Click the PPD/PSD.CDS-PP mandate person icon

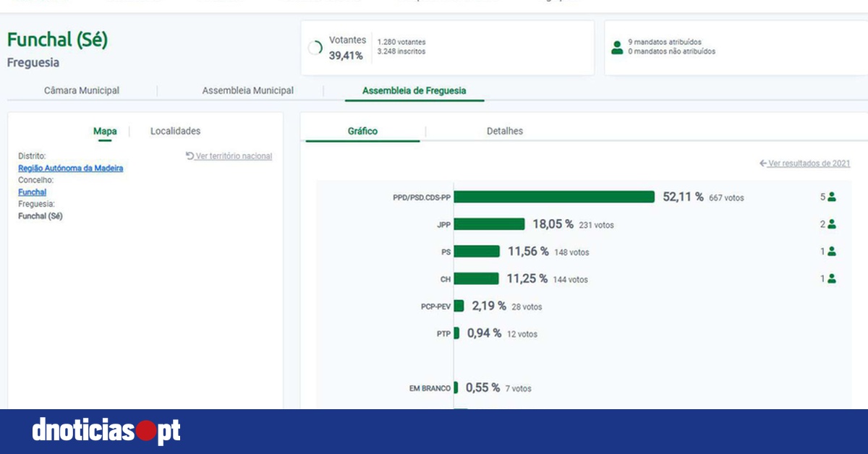(832, 197)
